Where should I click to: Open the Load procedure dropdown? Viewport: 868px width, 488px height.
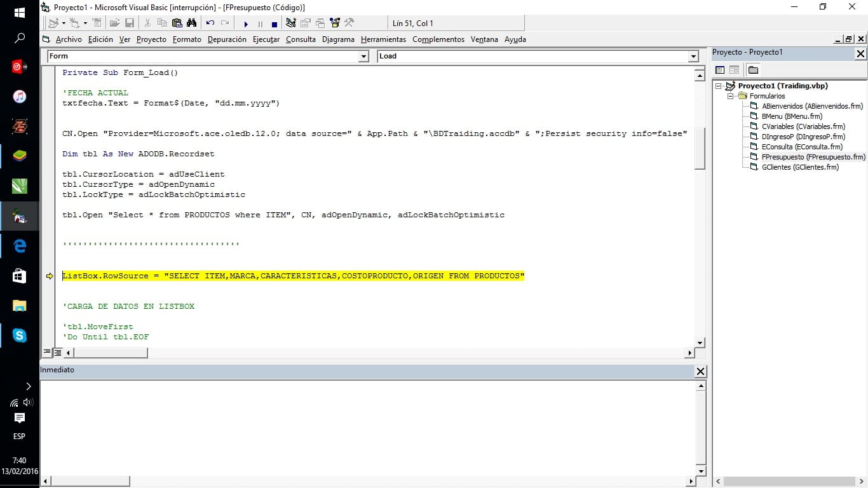pyautogui.click(x=693, y=57)
